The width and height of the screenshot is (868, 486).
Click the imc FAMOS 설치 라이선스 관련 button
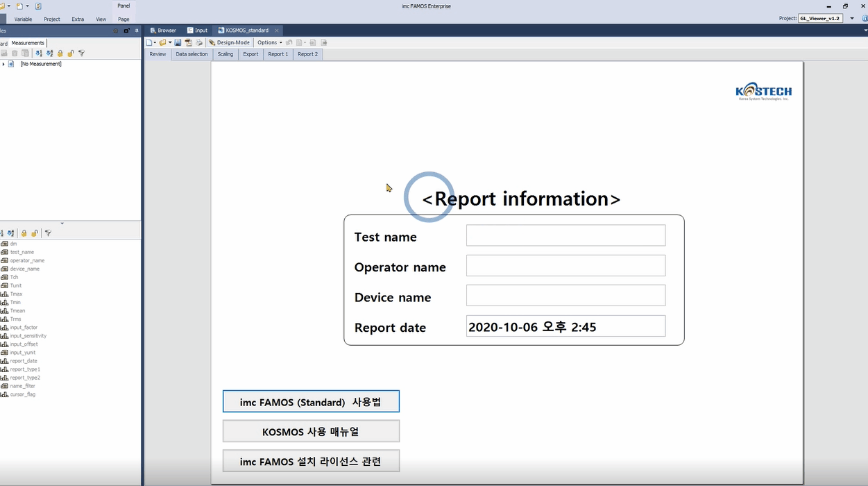[x=311, y=461]
